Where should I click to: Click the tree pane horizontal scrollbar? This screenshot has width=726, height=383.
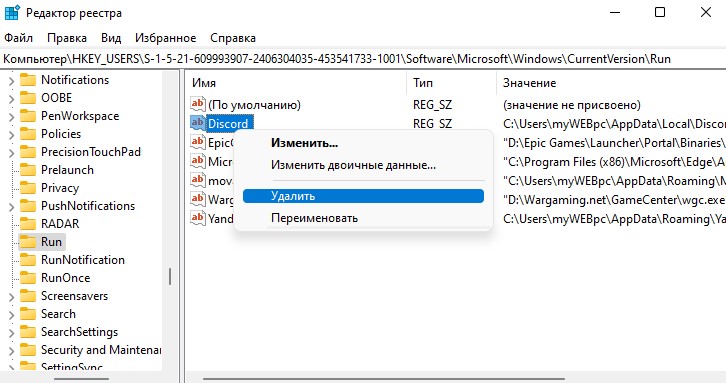[81, 379]
